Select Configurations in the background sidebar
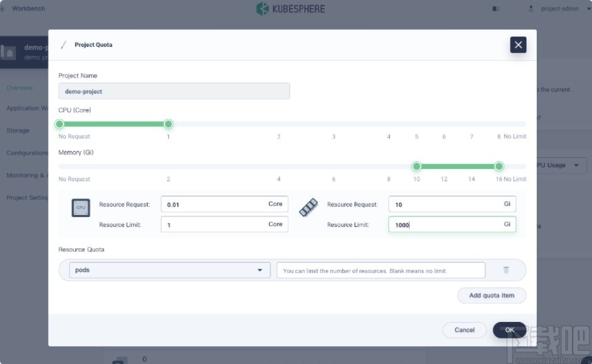 27,153
